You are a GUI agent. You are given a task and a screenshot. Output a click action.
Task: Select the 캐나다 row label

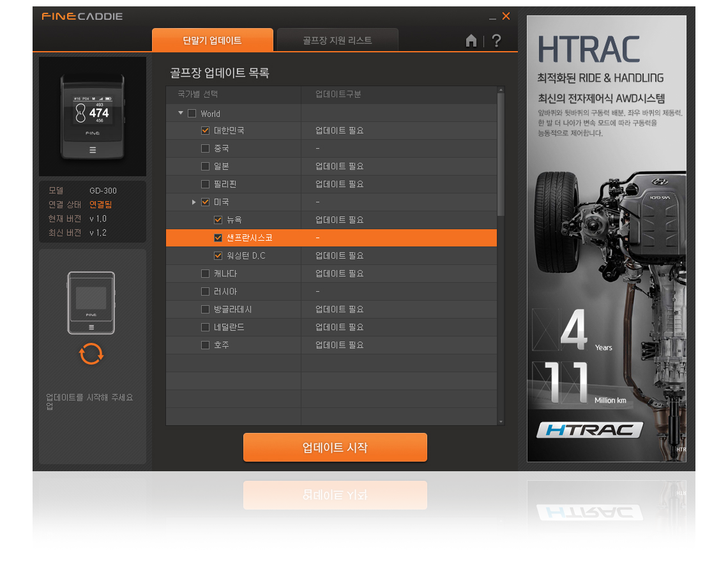tap(225, 273)
